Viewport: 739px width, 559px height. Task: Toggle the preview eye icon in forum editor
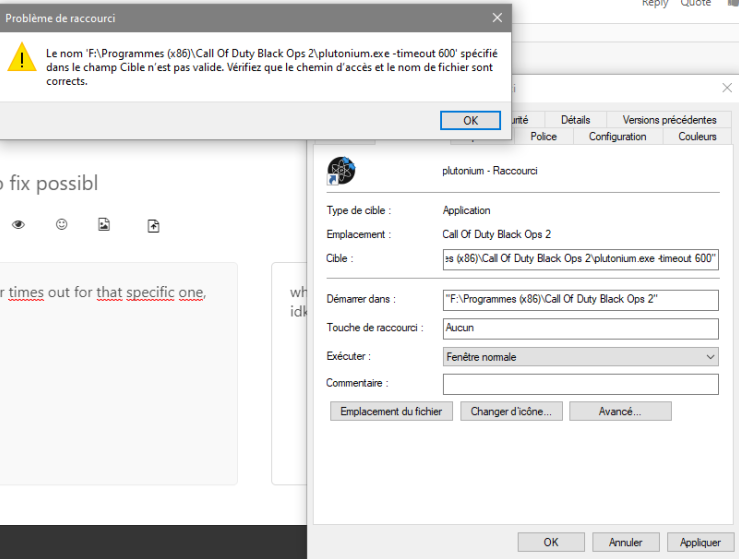point(18,224)
